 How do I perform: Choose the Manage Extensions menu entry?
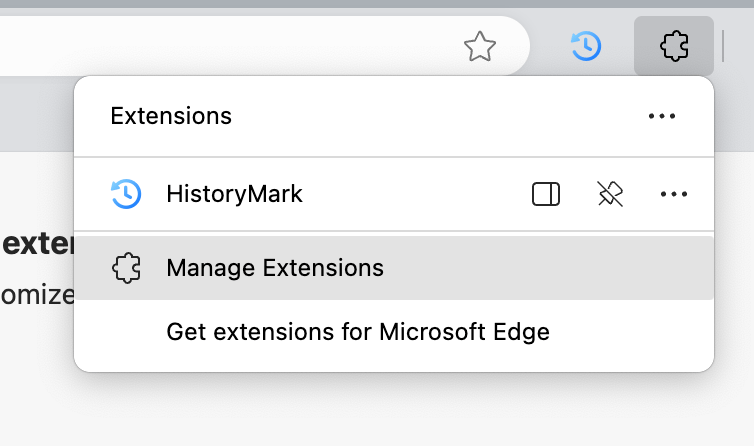275,268
